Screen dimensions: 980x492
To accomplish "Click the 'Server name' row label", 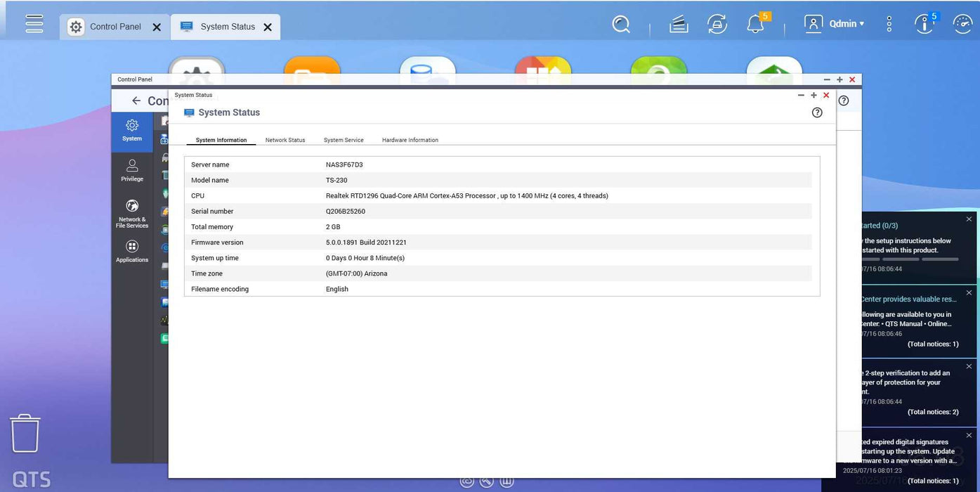I will (210, 164).
